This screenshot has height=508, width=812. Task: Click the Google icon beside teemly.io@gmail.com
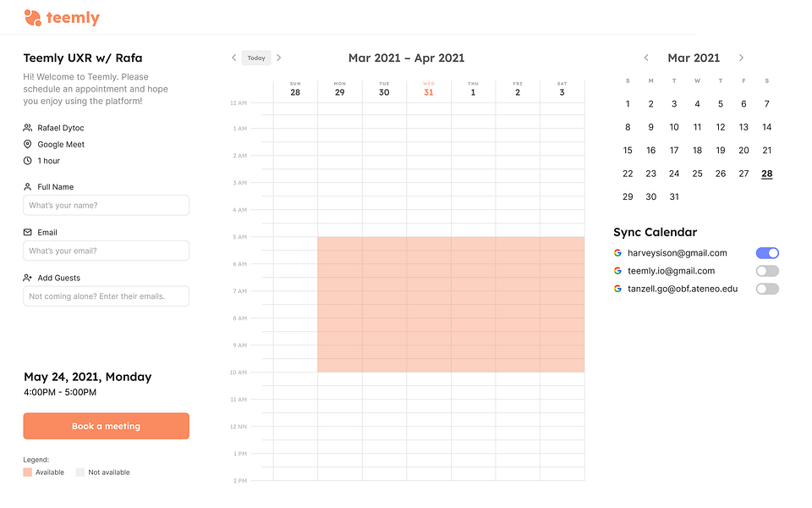coord(617,271)
